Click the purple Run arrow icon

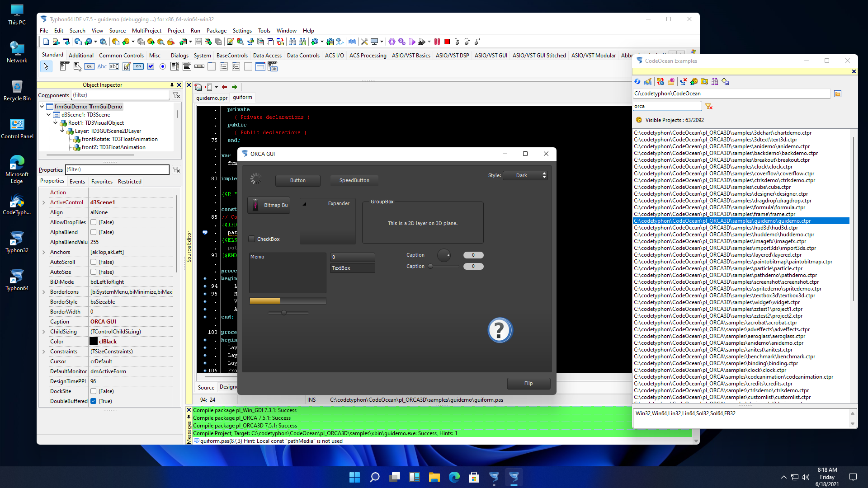click(412, 42)
